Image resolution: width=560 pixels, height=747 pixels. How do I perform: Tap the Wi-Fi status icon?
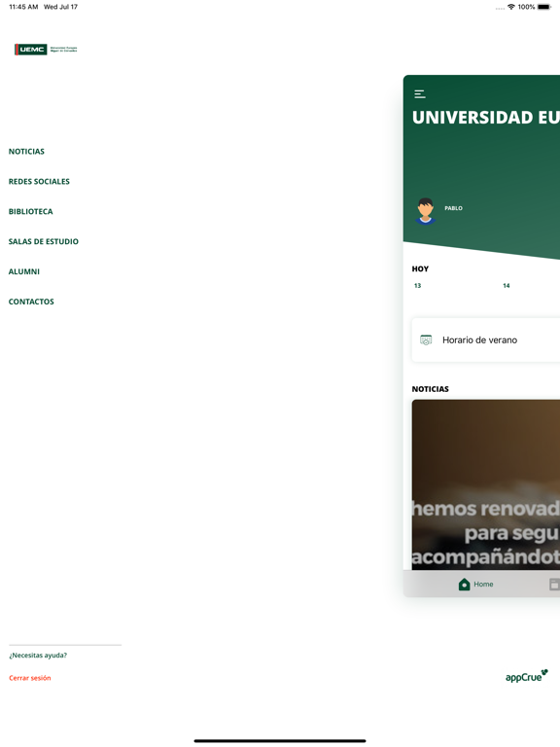[511, 7]
